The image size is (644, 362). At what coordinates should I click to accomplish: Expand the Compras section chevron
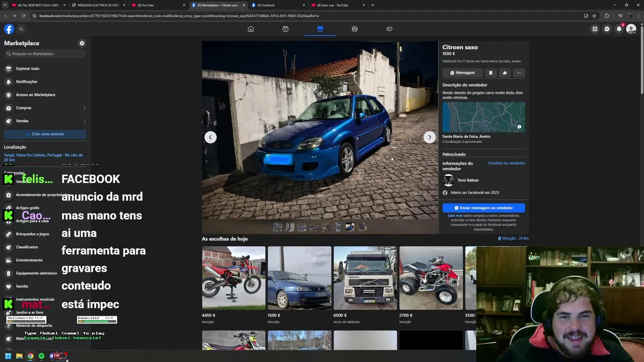click(84, 108)
